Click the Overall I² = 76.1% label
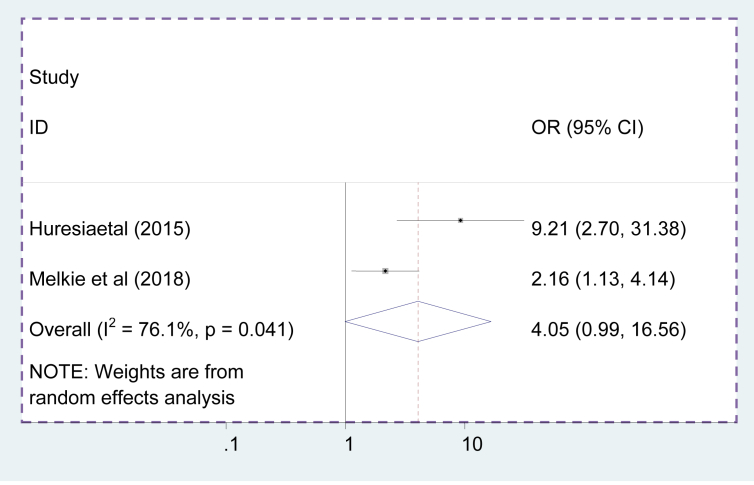The width and height of the screenshot is (754, 485). point(160,329)
